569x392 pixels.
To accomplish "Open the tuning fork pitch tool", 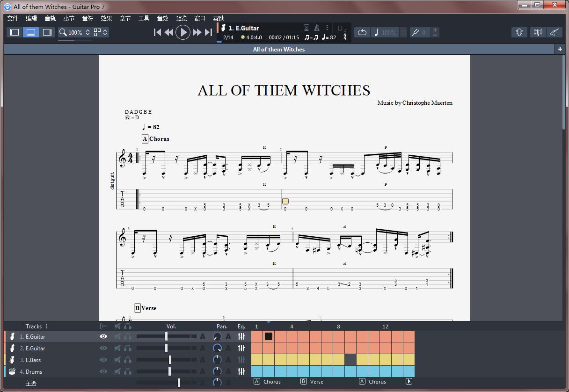I will pyautogui.click(x=538, y=32).
